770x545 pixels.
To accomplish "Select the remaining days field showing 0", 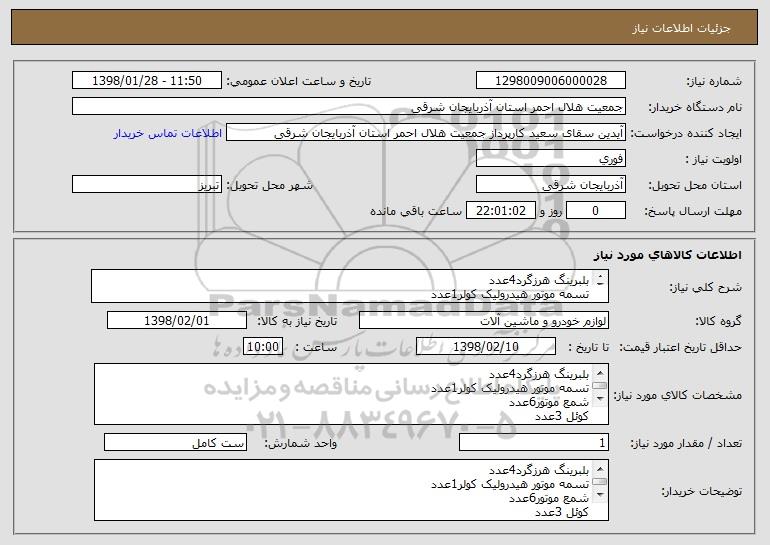I will coord(596,211).
